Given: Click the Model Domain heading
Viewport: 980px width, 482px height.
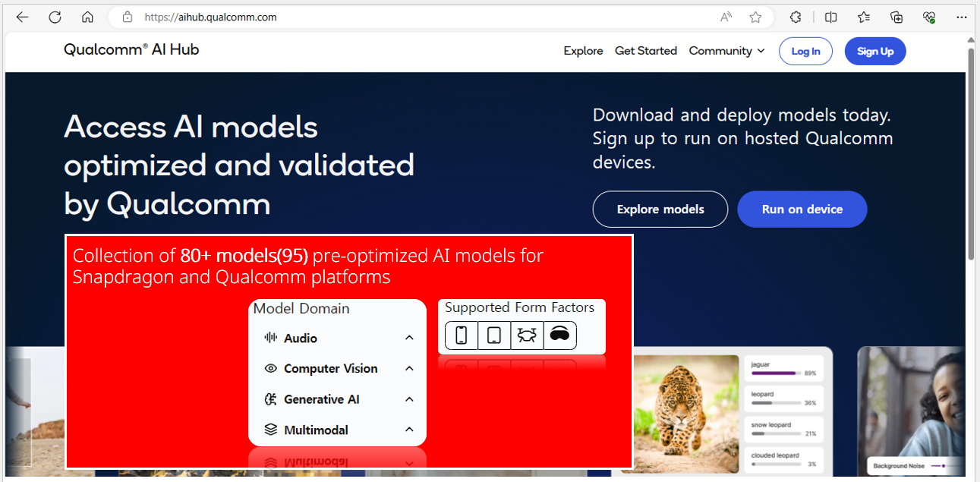Looking at the screenshot, I should (301, 308).
